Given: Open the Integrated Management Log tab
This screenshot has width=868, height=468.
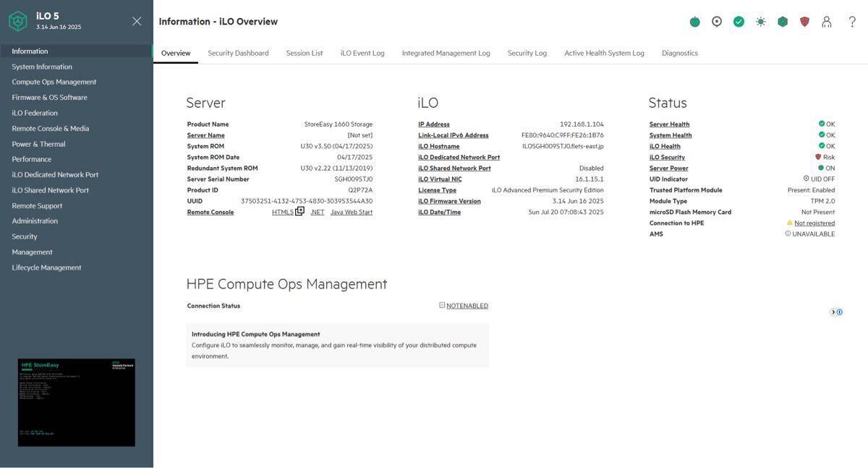Looking at the screenshot, I should pyautogui.click(x=446, y=53).
